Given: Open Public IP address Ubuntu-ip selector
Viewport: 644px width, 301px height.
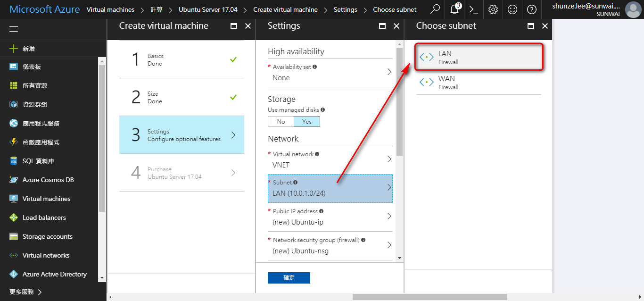Looking at the screenshot, I should click(330, 217).
